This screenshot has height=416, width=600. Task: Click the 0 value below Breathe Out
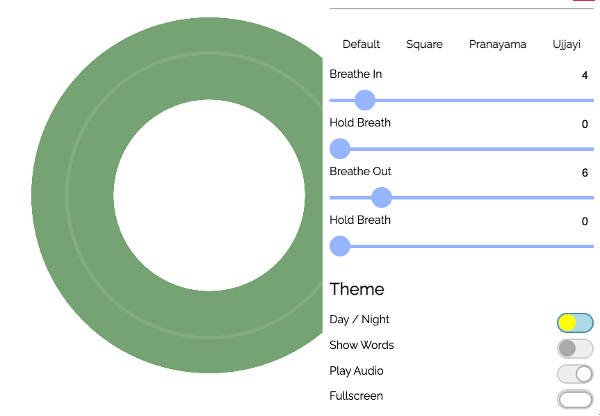585,221
